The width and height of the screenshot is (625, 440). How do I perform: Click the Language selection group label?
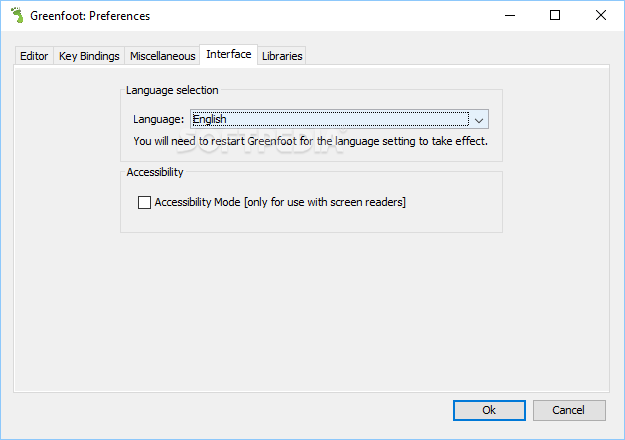(x=172, y=90)
